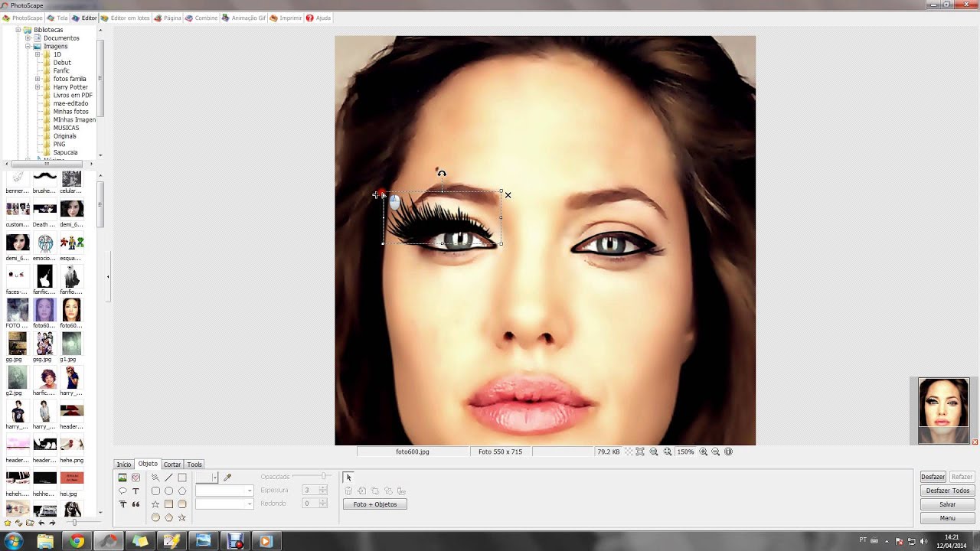The width and height of the screenshot is (980, 551).
Task: Choose the hollow rectangle shape tool
Action: coord(182,478)
